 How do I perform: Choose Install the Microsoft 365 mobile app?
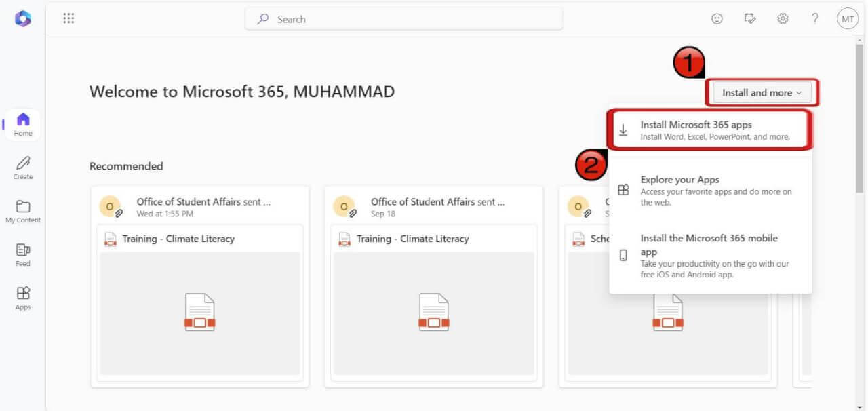click(x=711, y=256)
